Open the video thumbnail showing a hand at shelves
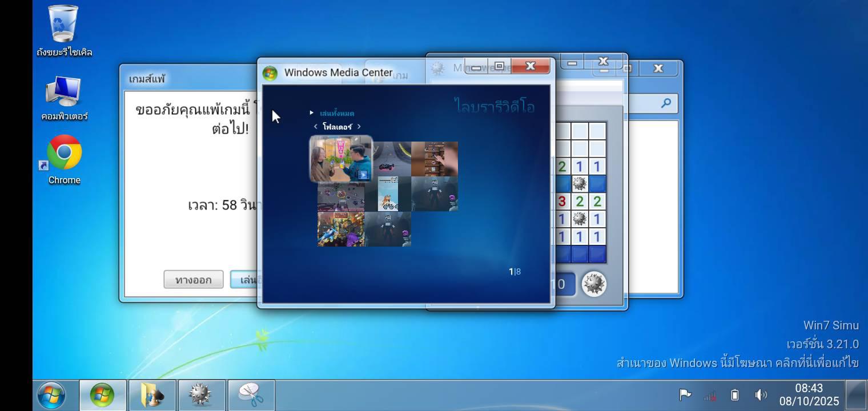Image resolution: width=868 pixels, height=411 pixels. pos(435,159)
